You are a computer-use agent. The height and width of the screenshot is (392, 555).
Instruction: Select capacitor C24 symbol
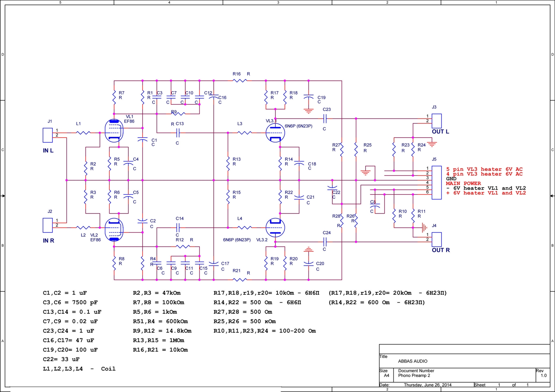(x=325, y=242)
